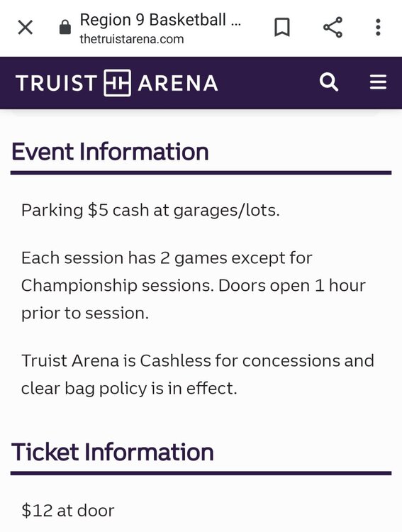Tap the Event Information heading
Screen dimensions: 402x532
coord(110,152)
